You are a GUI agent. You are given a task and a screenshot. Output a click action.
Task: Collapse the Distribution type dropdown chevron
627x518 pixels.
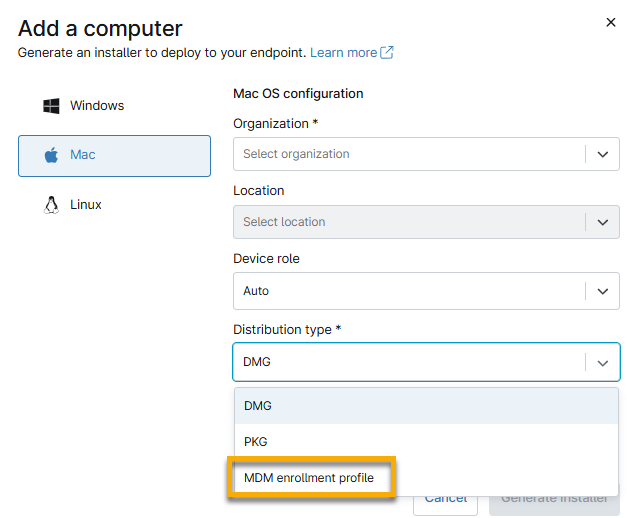coord(602,362)
